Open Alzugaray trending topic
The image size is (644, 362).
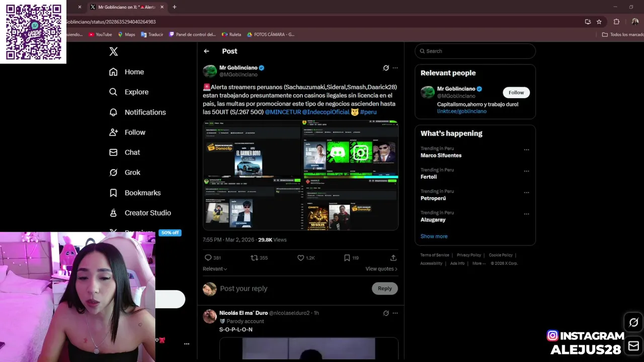(433, 220)
